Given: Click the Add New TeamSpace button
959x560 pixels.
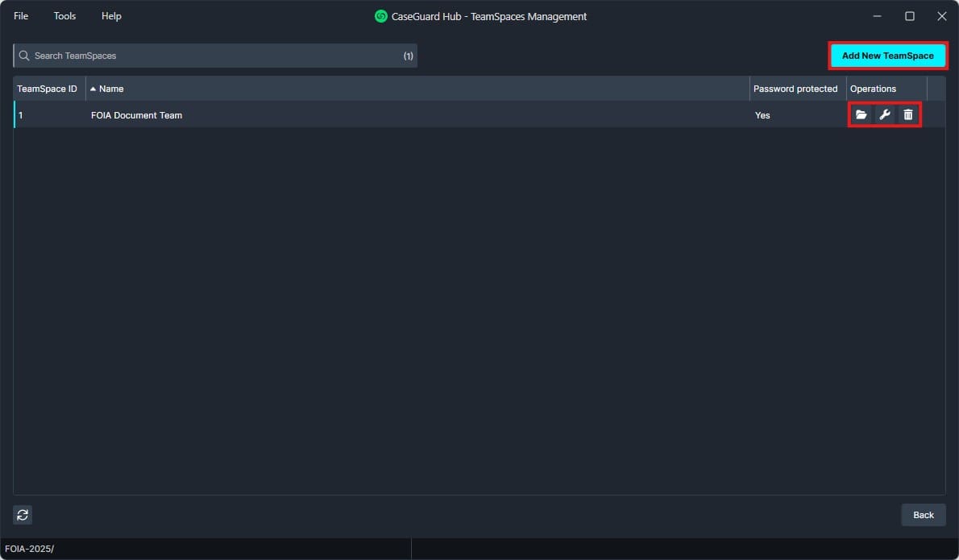Looking at the screenshot, I should 887,56.
